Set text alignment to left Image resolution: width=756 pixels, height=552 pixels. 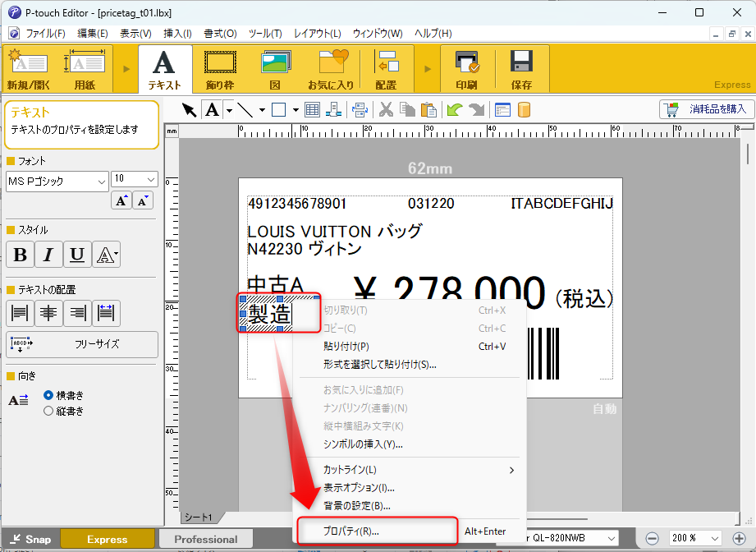[20, 313]
